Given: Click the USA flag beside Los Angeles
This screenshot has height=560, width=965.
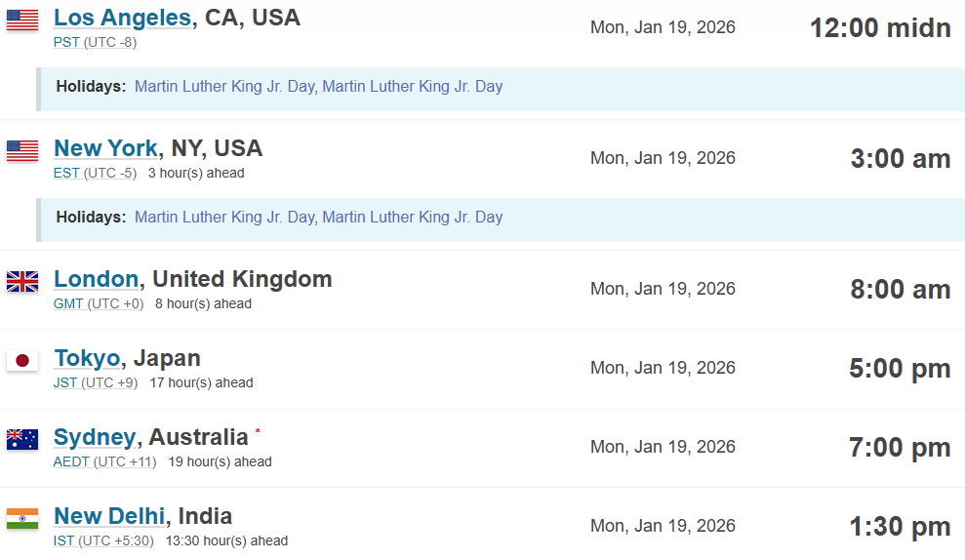Looking at the screenshot, I should [x=22, y=20].
